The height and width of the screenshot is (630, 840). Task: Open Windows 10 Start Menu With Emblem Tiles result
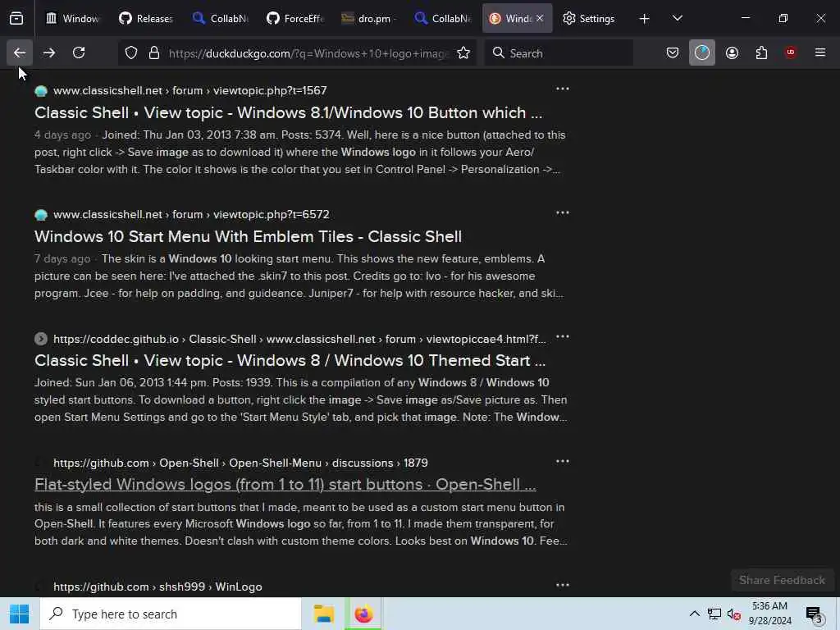tap(248, 237)
